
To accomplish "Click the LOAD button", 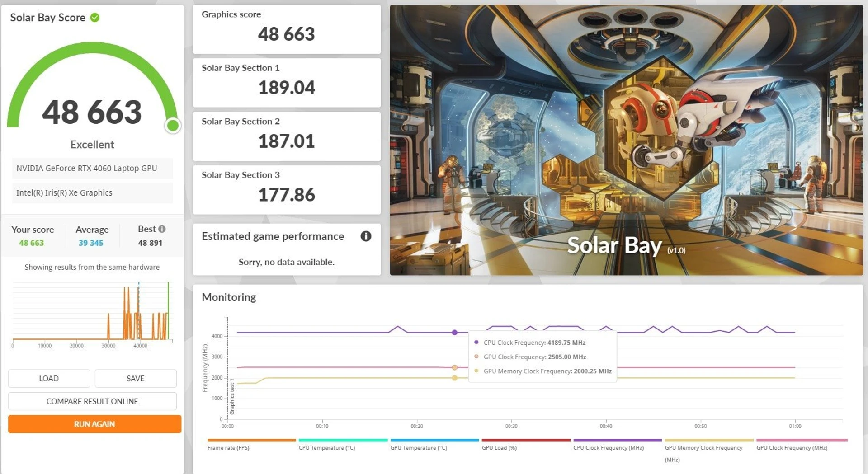I will 49,379.
